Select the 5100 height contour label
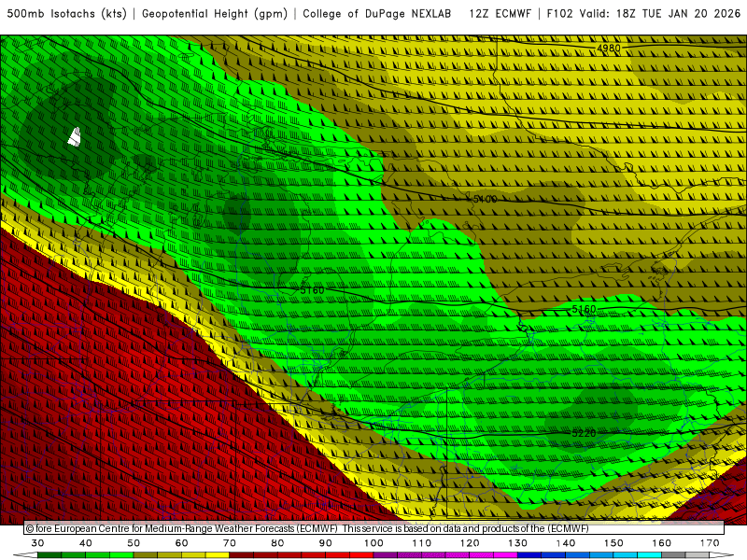This screenshot has height=560, width=747. (x=485, y=199)
